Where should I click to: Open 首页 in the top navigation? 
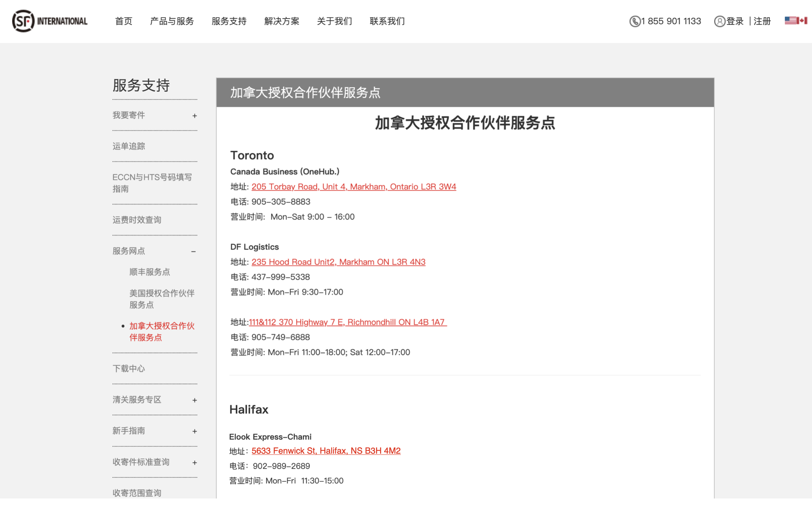pos(124,21)
